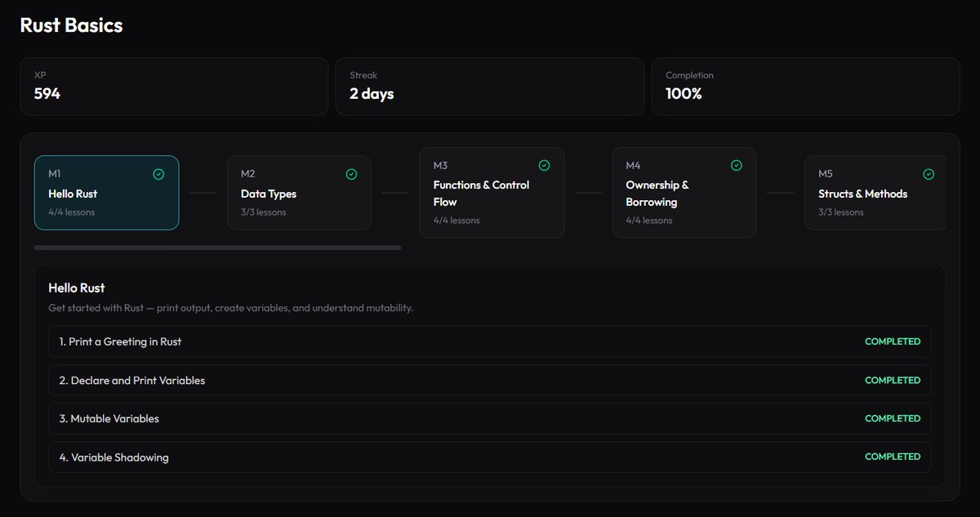This screenshot has width=980, height=517.
Task: Click the M5 Structs & Methods checkmark icon
Action: [x=929, y=174]
